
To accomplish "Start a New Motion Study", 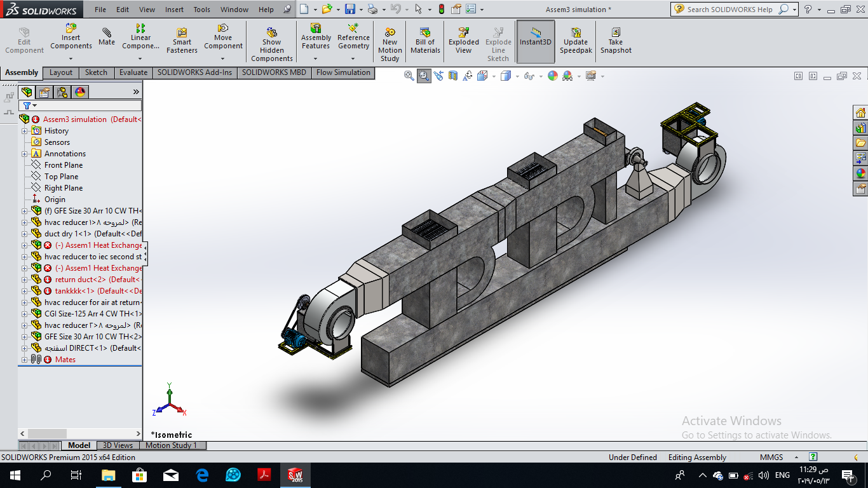I will (390, 44).
